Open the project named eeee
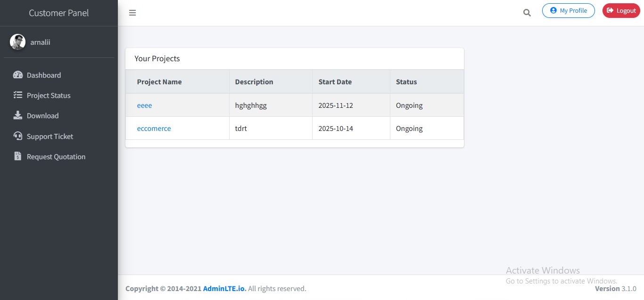The height and width of the screenshot is (300, 644). [x=144, y=105]
